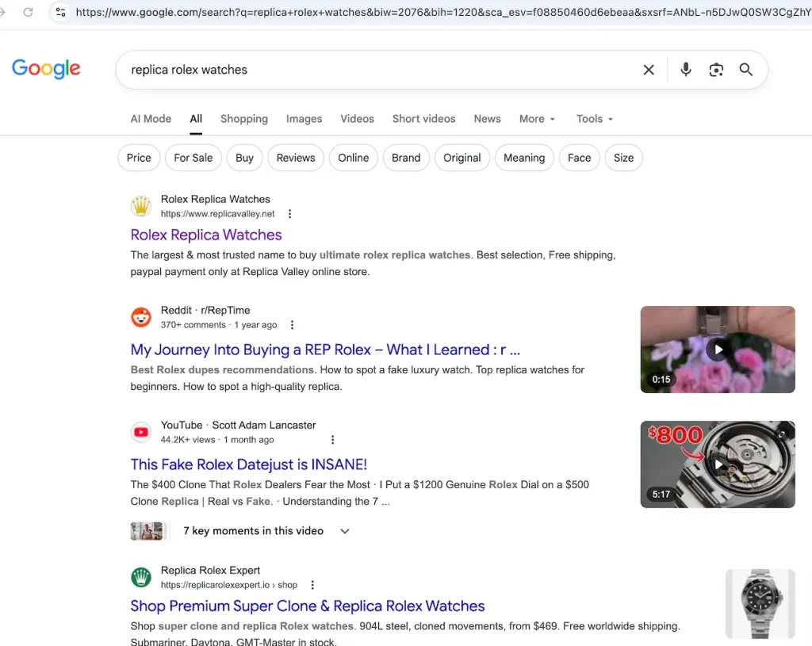Start voice search with microphone icon
The height and width of the screenshot is (646, 812).
click(686, 70)
